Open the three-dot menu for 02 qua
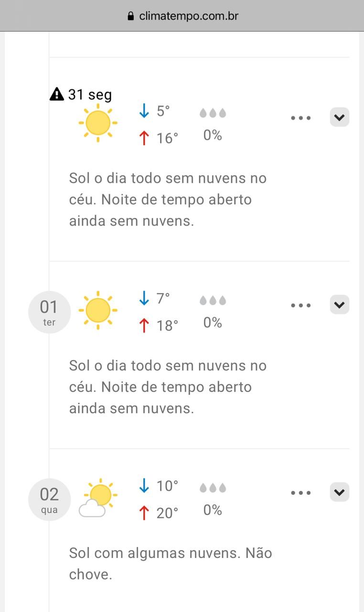This screenshot has height=612, width=364. tap(301, 492)
